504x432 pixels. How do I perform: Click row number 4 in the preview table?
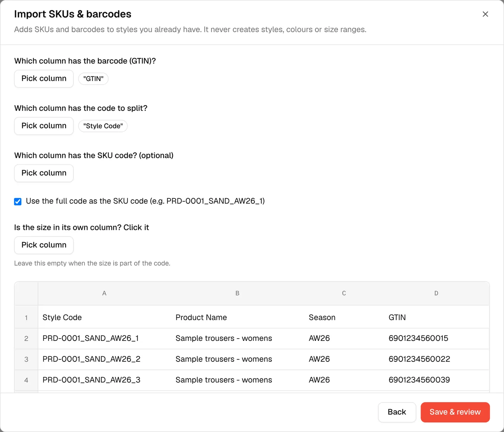tap(26, 380)
